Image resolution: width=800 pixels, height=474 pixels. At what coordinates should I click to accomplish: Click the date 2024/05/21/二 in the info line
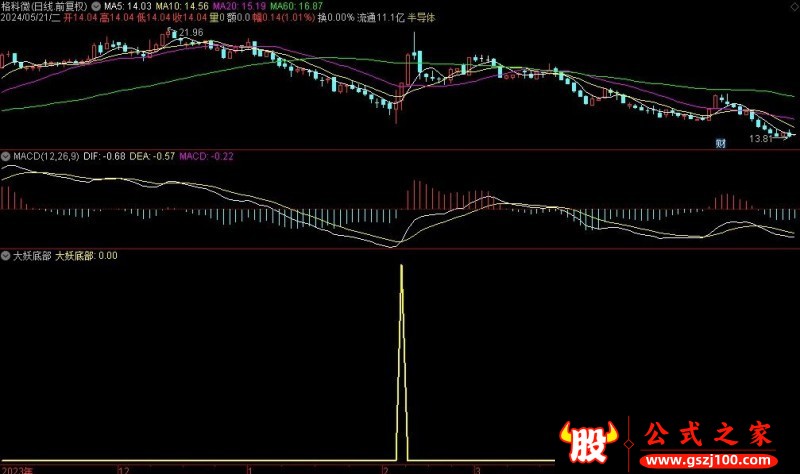click(31, 17)
